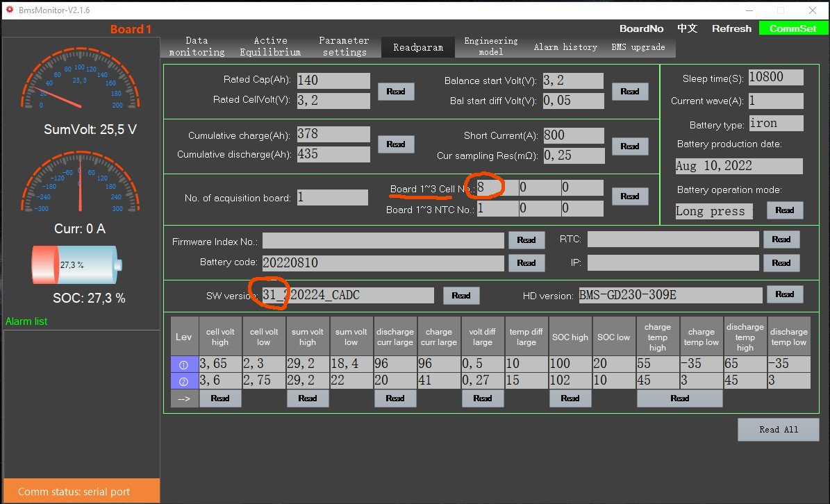Click the arrow button below Lev column

click(184, 398)
